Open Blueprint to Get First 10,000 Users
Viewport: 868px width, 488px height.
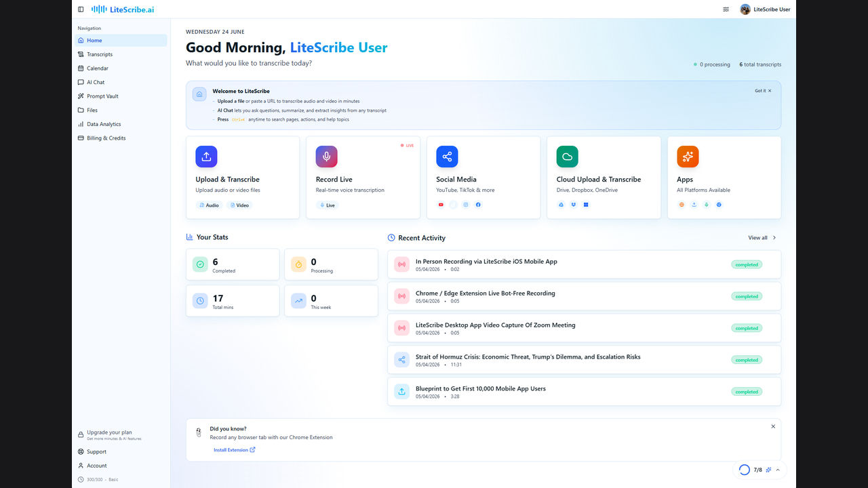[584, 392]
